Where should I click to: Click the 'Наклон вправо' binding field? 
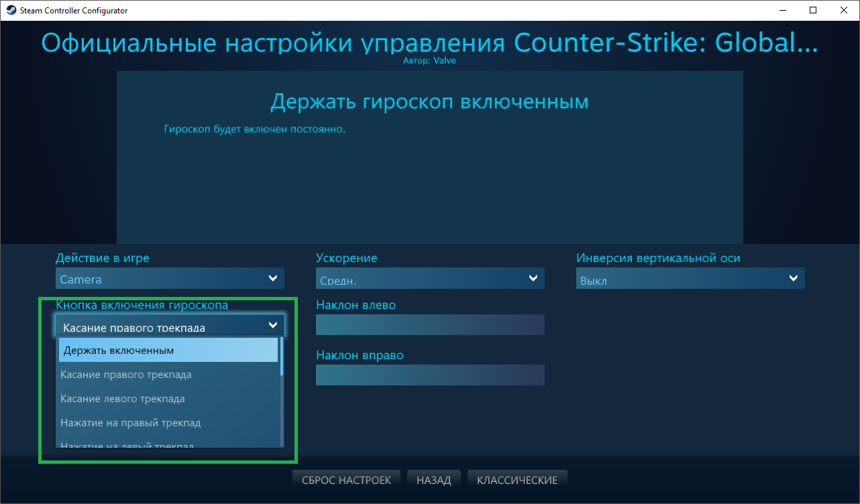pos(430,375)
